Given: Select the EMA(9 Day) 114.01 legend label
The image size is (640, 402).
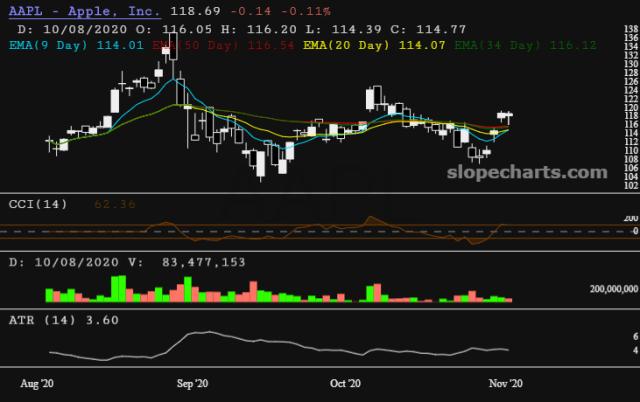Looking at the screenshot, I should pyautogui.click(x=76, y=45).
